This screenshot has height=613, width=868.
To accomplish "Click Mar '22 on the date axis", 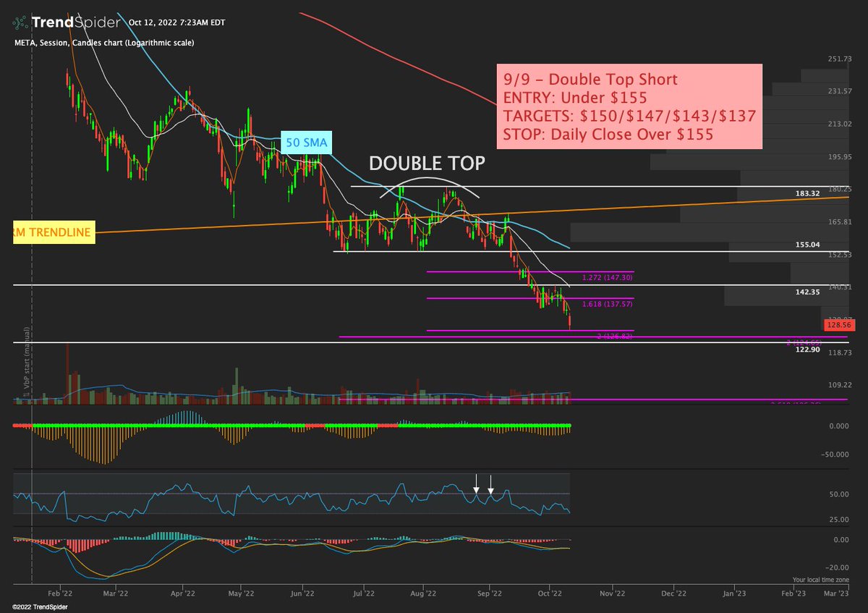I will [114, 593].
